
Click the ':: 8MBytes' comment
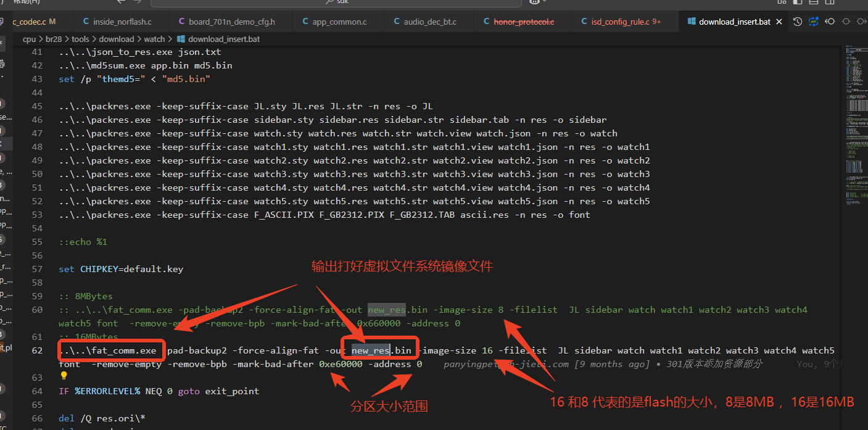point(86,296)
